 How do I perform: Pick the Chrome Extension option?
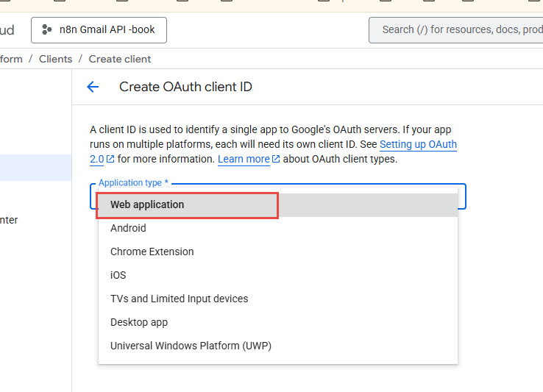click(x=152, y=252)
